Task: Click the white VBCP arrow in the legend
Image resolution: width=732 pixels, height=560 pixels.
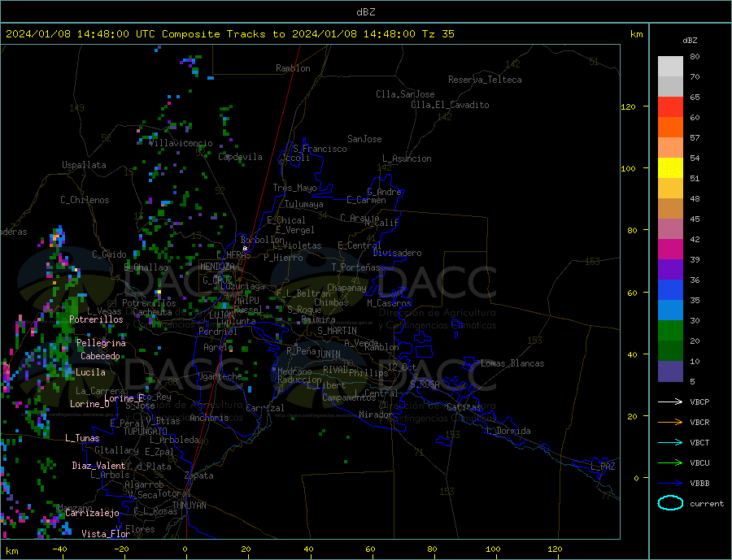Action: [670, 402]
